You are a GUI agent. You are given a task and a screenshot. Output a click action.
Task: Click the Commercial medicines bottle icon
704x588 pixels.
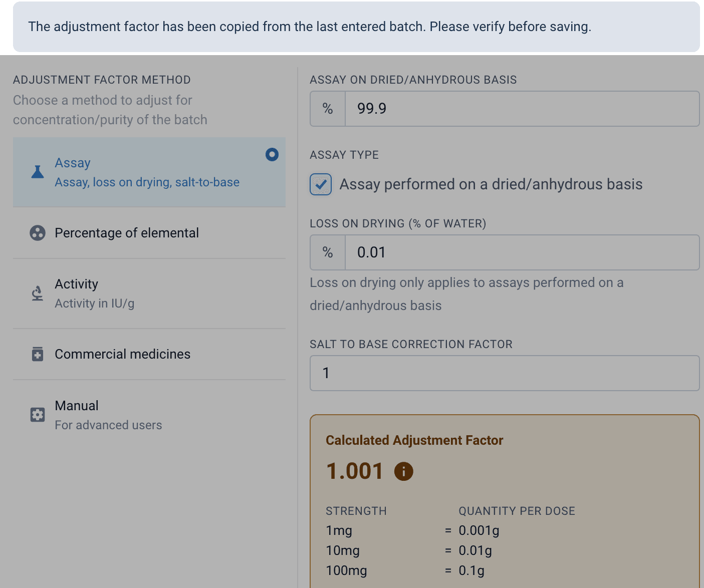[38, 354]
